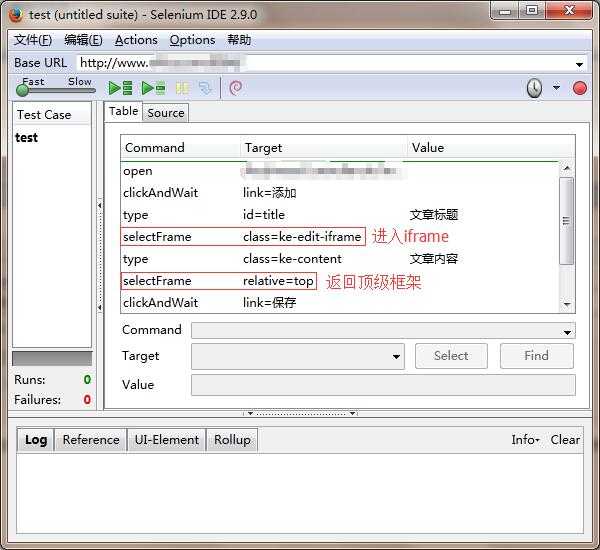600x550 pixels.
Task: Click the Test Case list header
Action: tap(52, 114)
